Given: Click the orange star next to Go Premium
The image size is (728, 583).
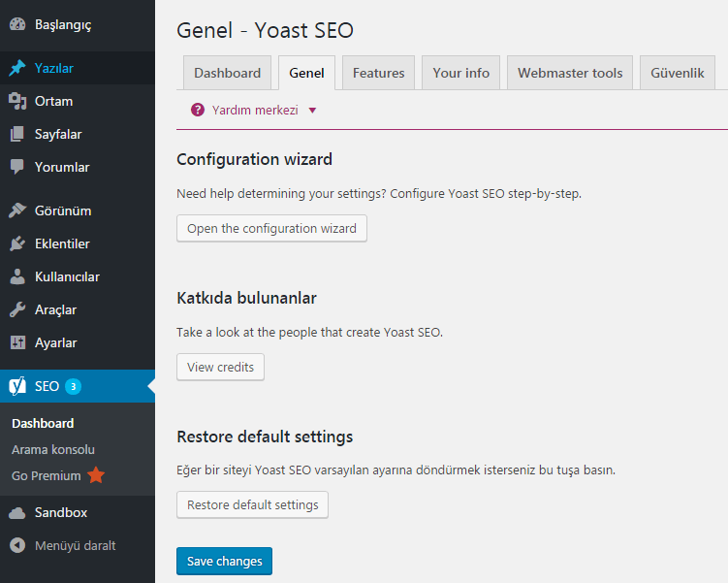Looking at the screenshot, I should (x=96, y=475).
